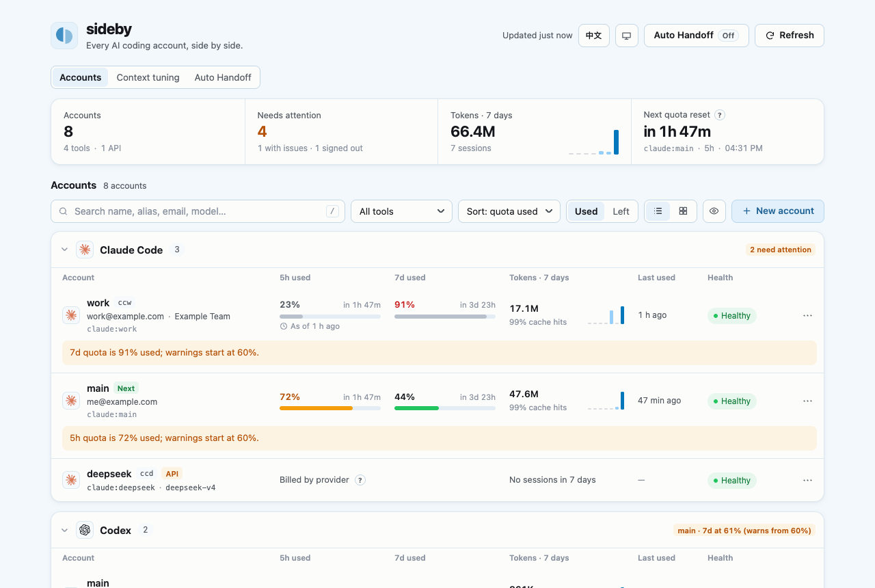This screenshot has width=875, height=588.
Task: Click the avatar icon of me@example.com account
Action: click(x=71, y=401)
